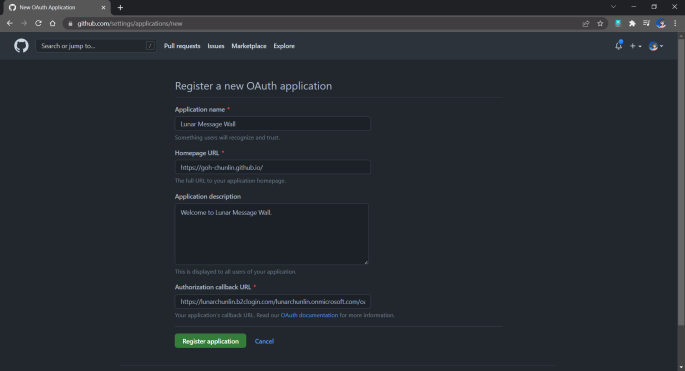The height and width of the screenshot is (371, 685).
Task: Click the Application description textarea
Action: [272, 234]
